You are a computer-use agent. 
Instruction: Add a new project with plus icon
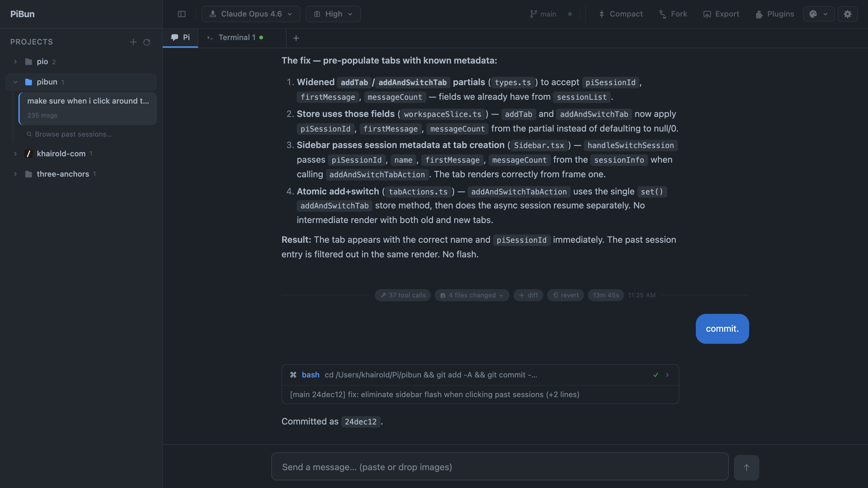(133, 42)
